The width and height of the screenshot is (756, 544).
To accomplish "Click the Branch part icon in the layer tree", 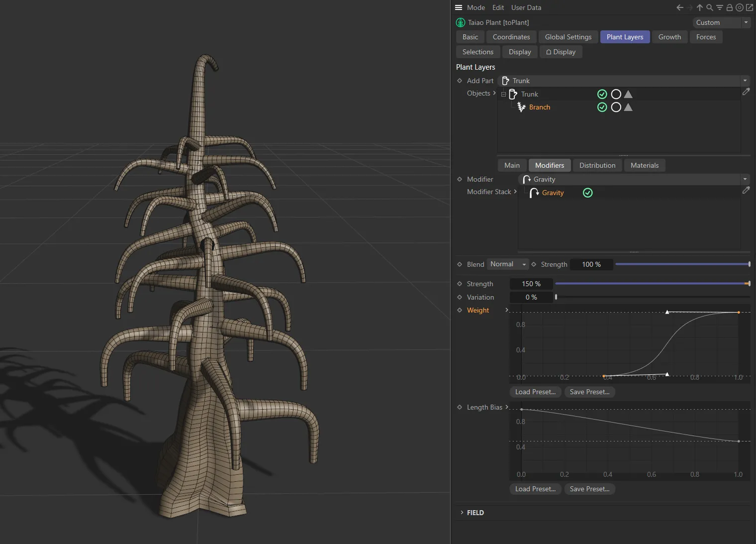I will click(x=521, y=107).
